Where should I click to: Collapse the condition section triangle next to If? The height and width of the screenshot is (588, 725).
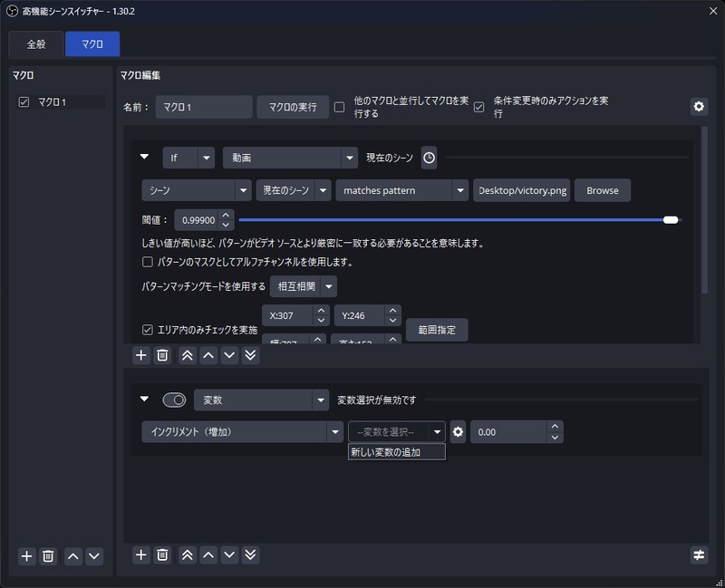tap(144, 157)
